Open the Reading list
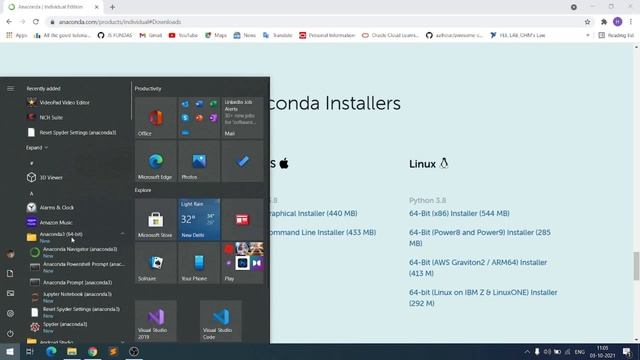The height and width of the screenshot is (360, 640). click(616, 36)
